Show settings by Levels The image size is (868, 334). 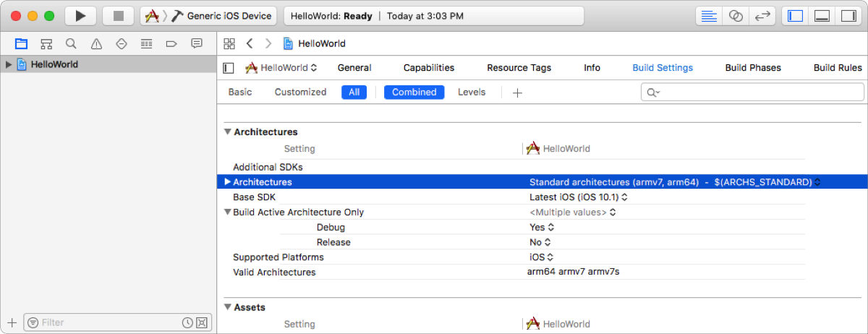click(x=472, y=93)
